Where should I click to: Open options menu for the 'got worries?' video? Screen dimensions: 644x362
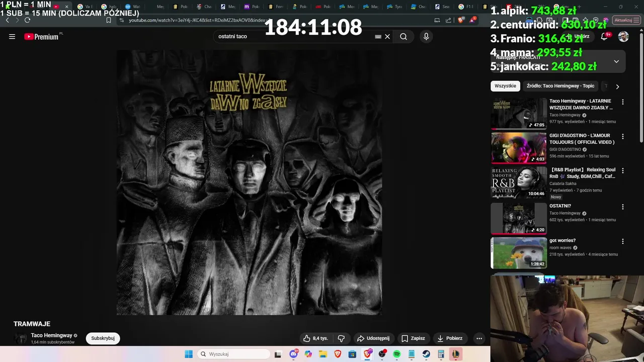[623, 241]
